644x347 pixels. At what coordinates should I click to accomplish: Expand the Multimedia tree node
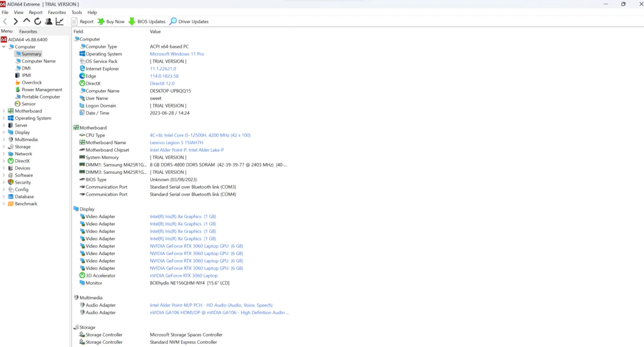point(4,140)
